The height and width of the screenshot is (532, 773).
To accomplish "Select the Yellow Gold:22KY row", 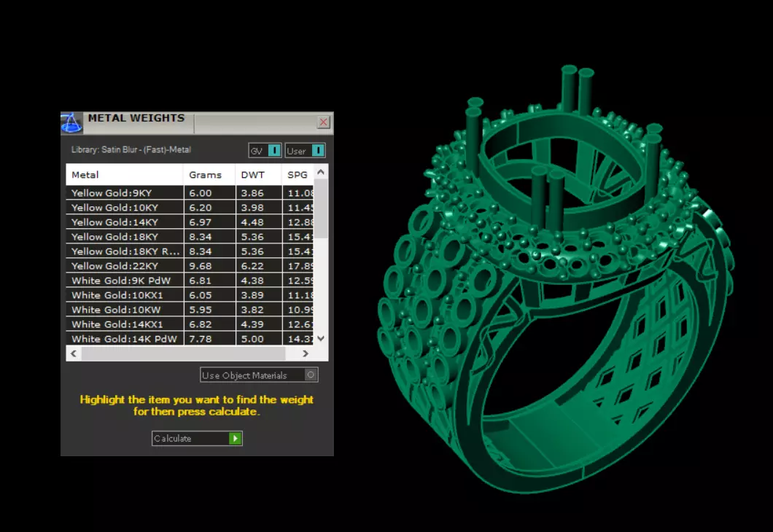I will tap(190, 266).
